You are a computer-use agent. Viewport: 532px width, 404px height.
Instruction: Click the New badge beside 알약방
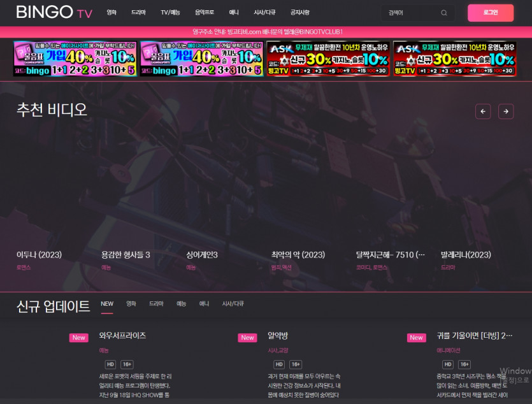click(x=248, y=338)
